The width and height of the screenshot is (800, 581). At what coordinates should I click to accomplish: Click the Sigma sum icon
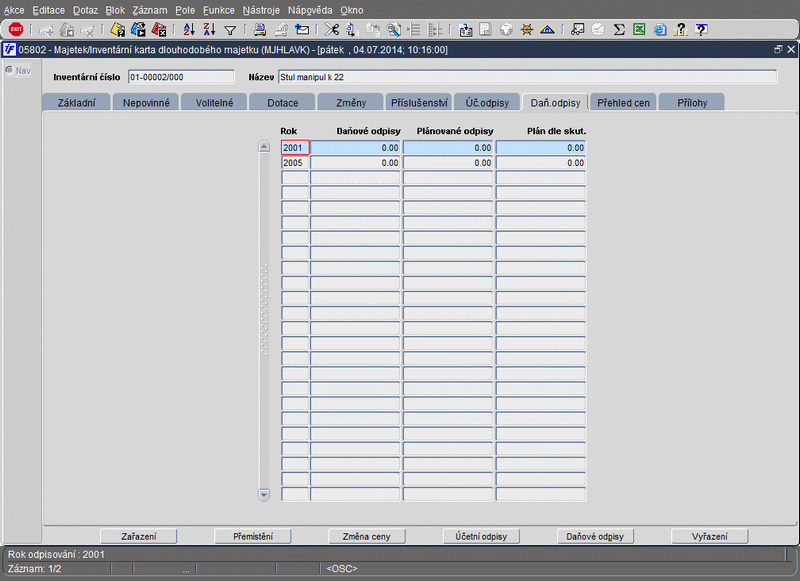(619, 30)
